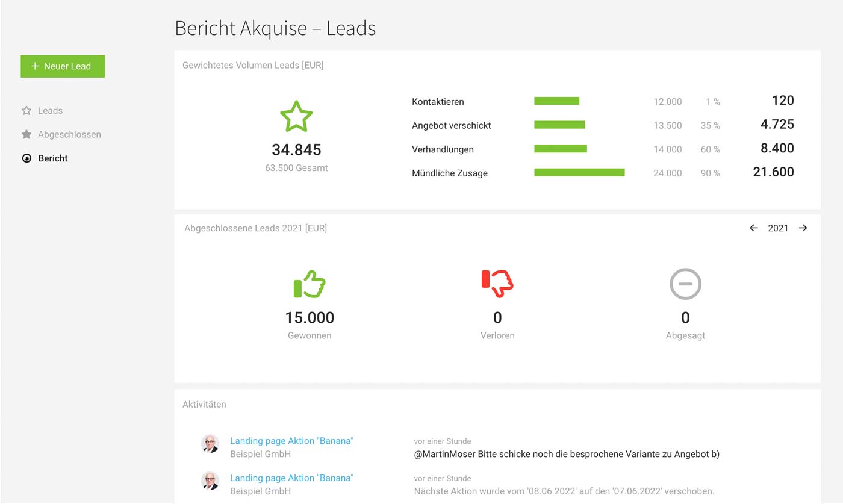Image resolution: width=843 pixels, height=504 pixels.
Task: Click the Angebot verschickt progress bar
Action: (x=559, y=125)
